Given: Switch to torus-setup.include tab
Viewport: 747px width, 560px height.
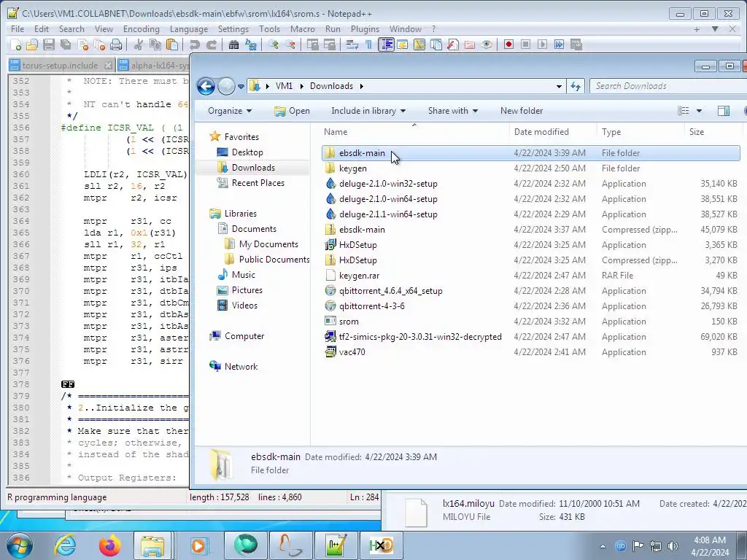Looking at the screenshot, I should coord(60,65).
